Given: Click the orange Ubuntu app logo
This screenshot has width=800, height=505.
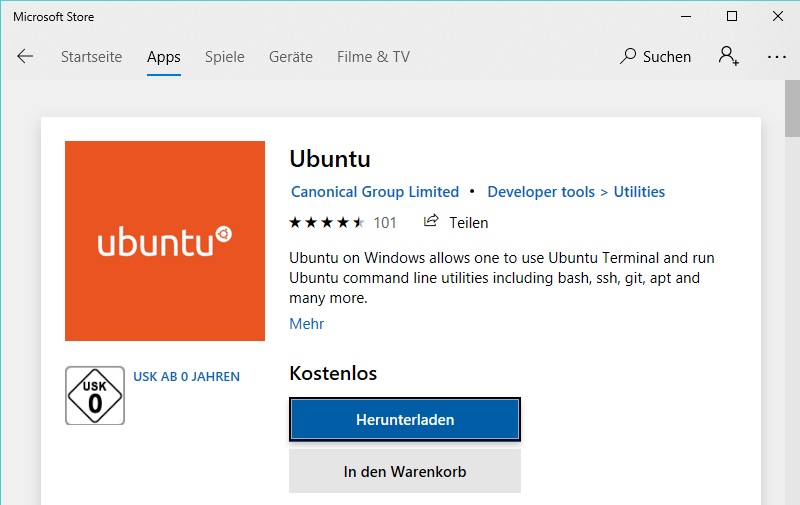Looking at the screenshot, I should (165, 241).
